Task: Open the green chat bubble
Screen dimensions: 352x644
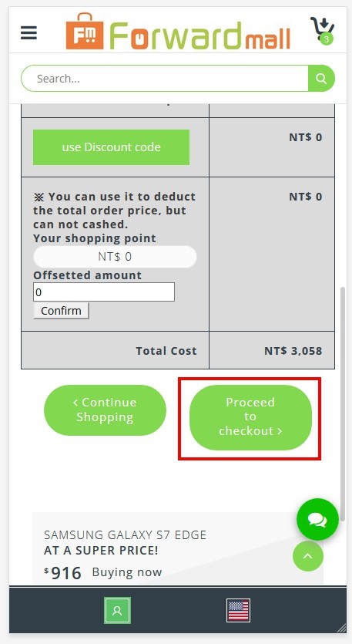Action: (317, 519)
